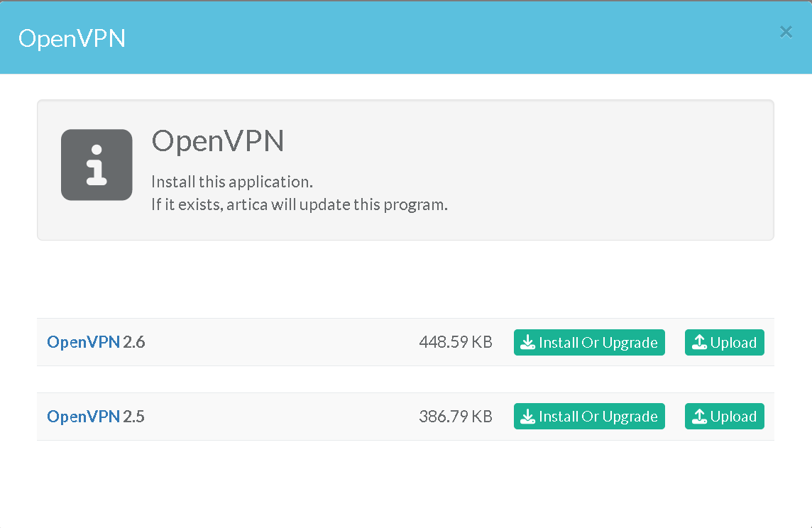Click the version number 2.5 label
The height and width of the screenshot is (528, 812).
click(x=134, y=417)
